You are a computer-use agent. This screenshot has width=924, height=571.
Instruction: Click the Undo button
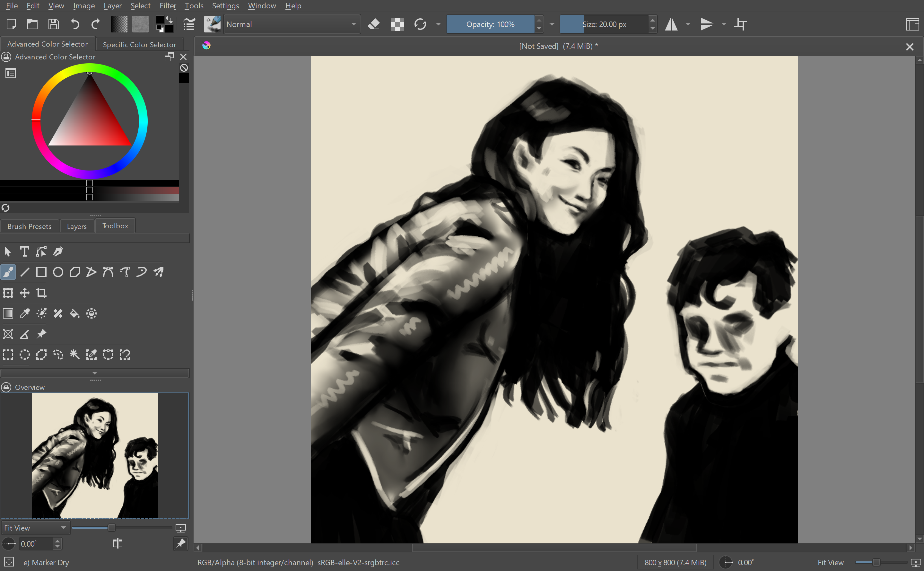click(75, 24)
